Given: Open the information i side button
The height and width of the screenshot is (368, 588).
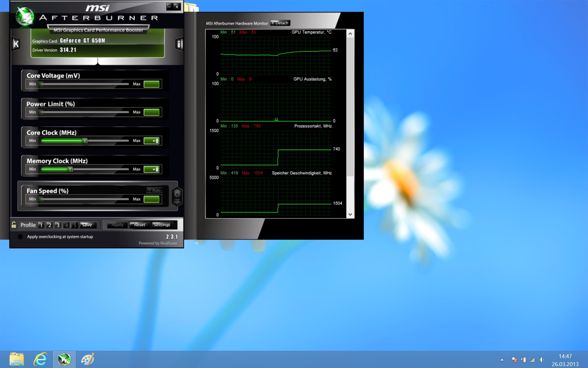Looking at the screenshot, I should tap(179, 44).
